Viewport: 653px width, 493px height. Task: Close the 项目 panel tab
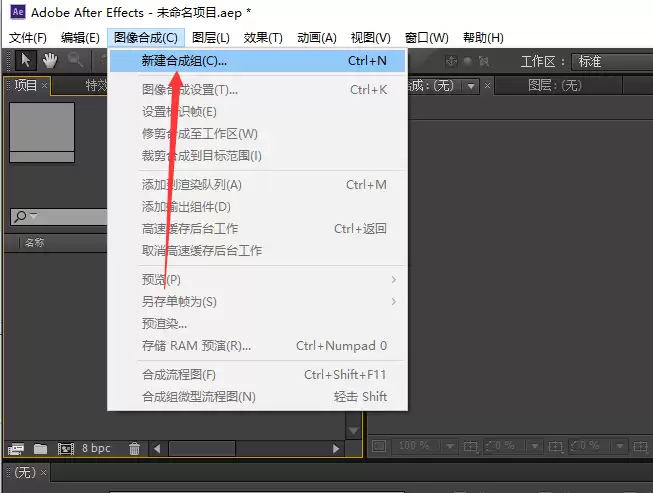pyautogui.click(x=45, y=86)
